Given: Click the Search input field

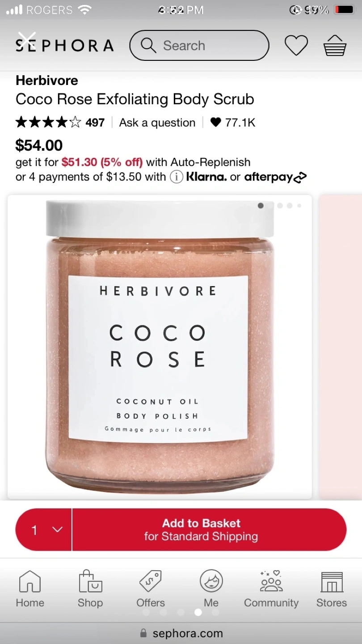Looking at the screenshot, I should (x=199, y=45).
